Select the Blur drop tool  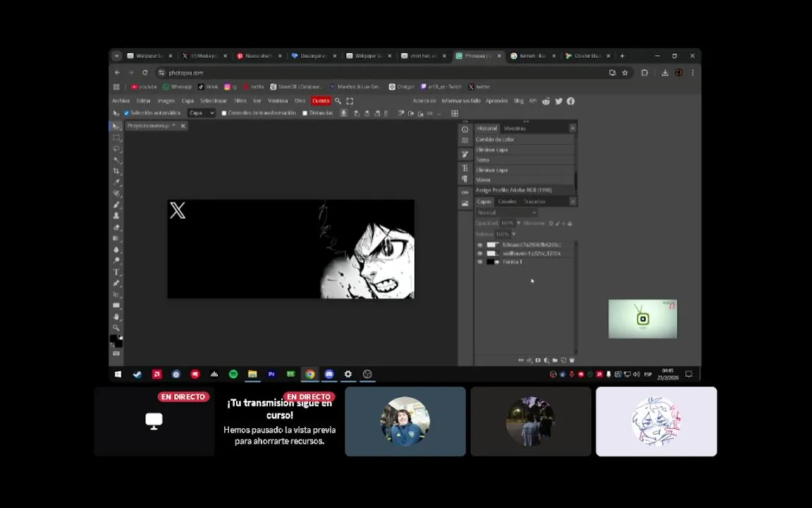tap(116, 249)
